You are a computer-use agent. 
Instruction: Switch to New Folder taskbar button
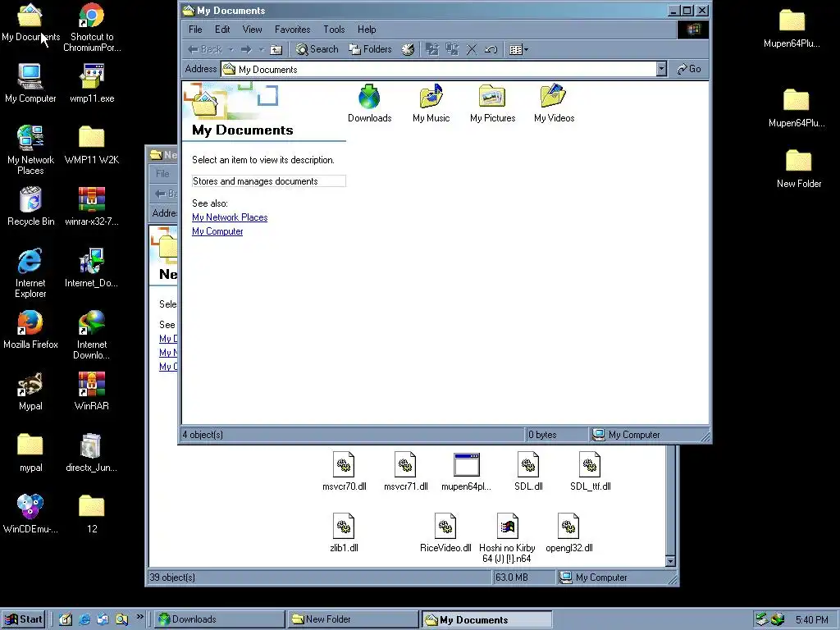pyautogui.click(x=353, y=619)
